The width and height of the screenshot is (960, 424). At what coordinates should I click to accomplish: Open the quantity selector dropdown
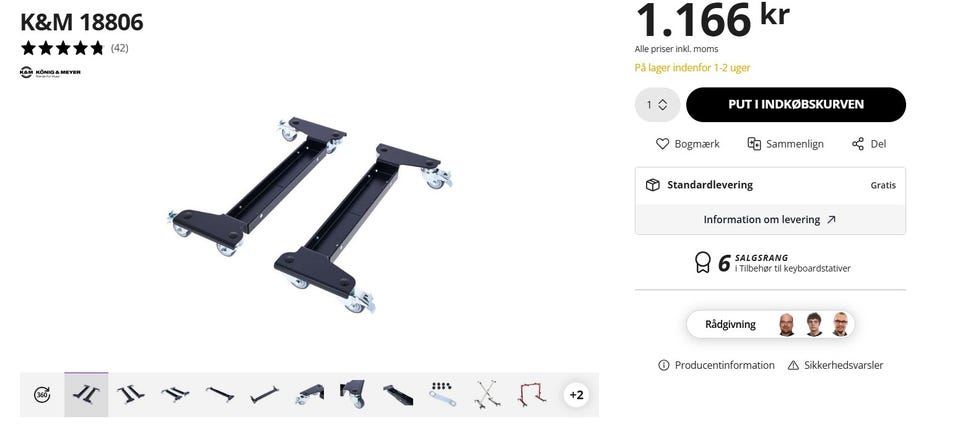658,105
